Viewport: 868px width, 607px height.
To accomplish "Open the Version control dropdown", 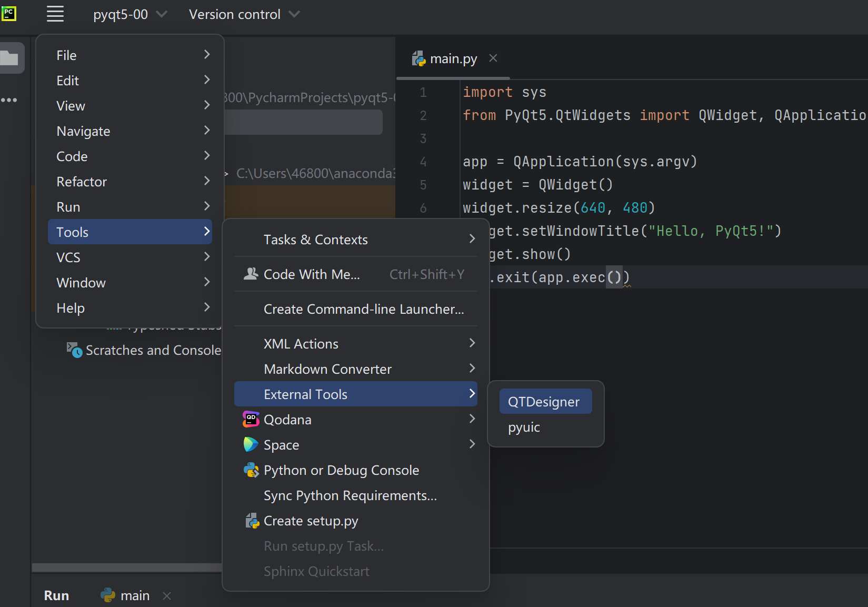I will tap(244, 14).
